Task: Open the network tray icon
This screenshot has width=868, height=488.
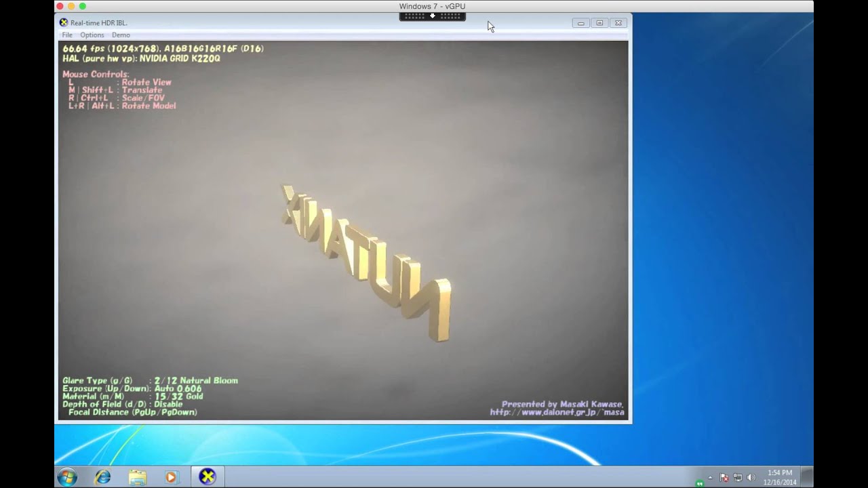Action: [738, 477]
